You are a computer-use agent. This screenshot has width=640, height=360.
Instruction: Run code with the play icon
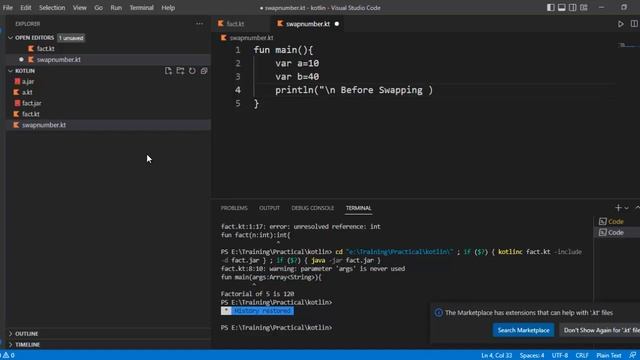click(620, 24)
